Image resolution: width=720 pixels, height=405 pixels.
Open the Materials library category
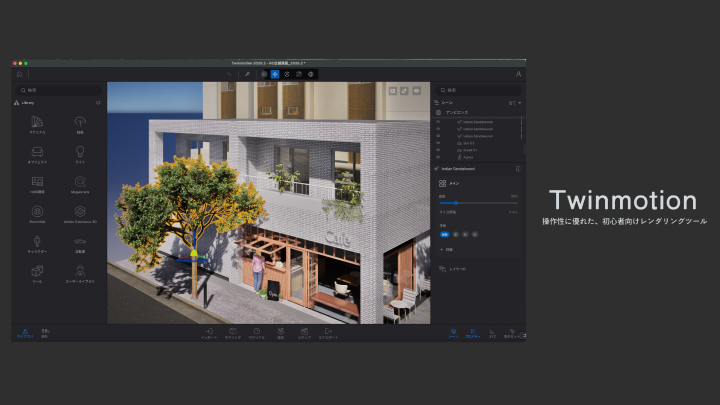click(37, 124)
